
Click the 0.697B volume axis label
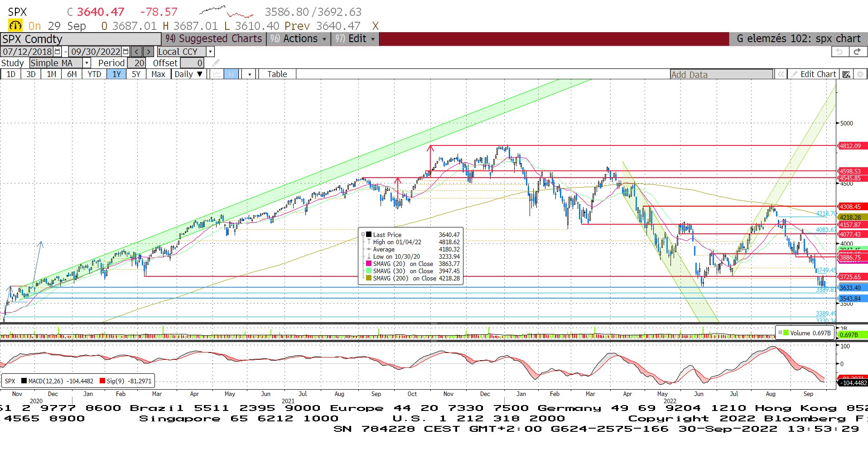(x=853, y=335)
